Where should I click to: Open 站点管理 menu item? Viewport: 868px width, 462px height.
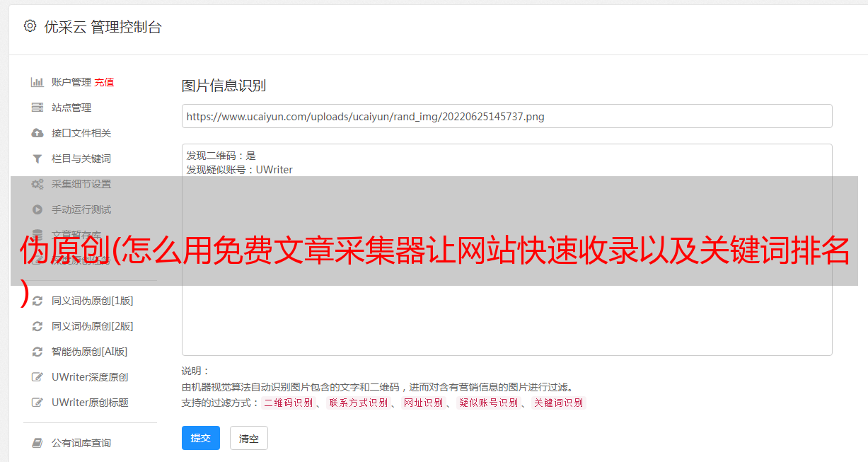[71, 108]
